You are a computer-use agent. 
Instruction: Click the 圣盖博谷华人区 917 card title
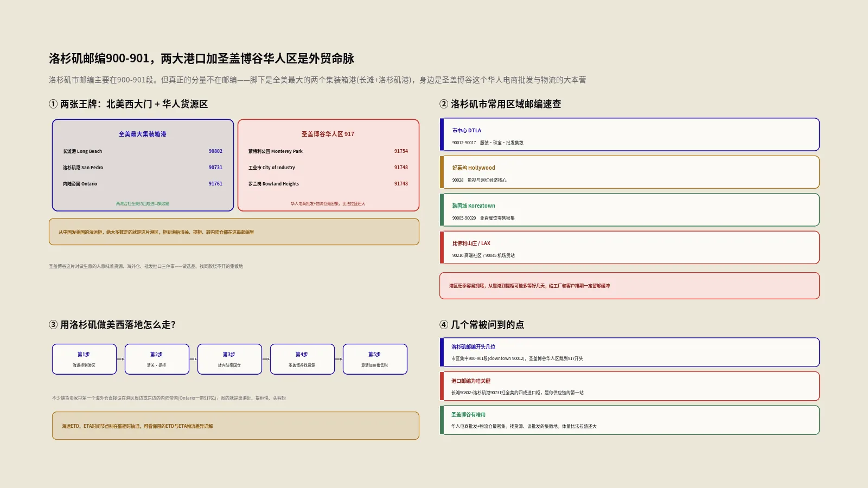[x=328, y=134]
